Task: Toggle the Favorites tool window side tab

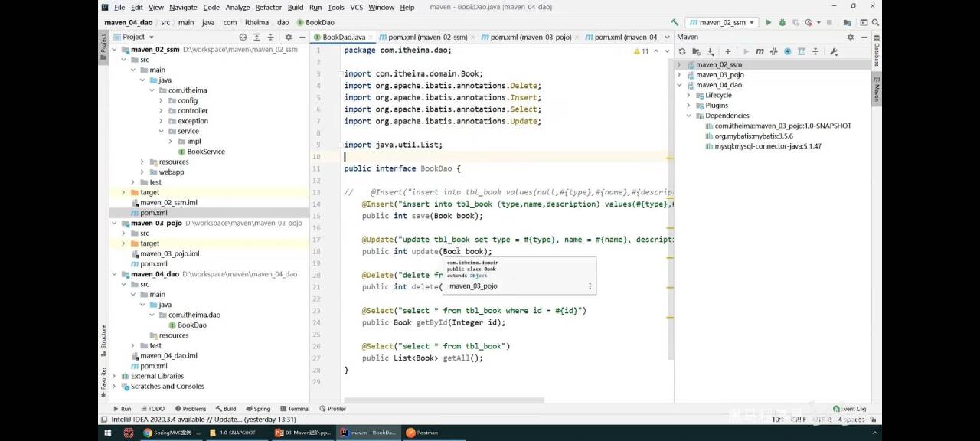Action: coord(103,381)
